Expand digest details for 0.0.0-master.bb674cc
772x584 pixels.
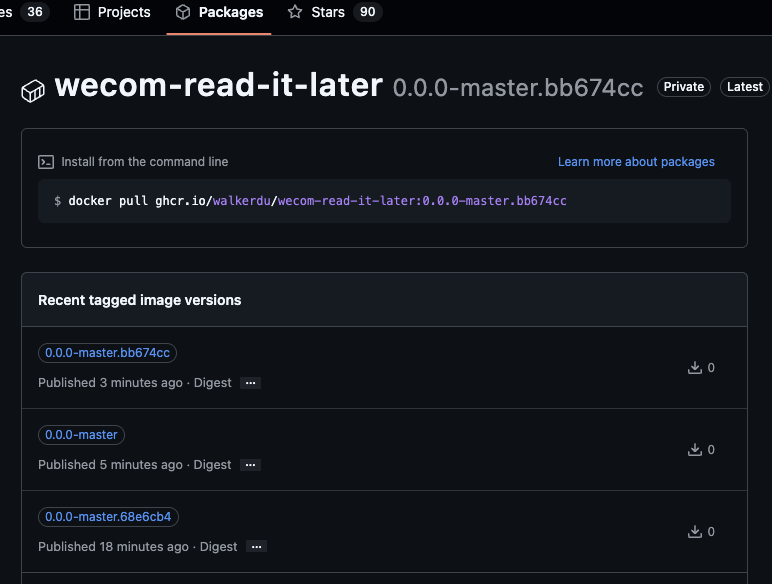coord(250,383)
